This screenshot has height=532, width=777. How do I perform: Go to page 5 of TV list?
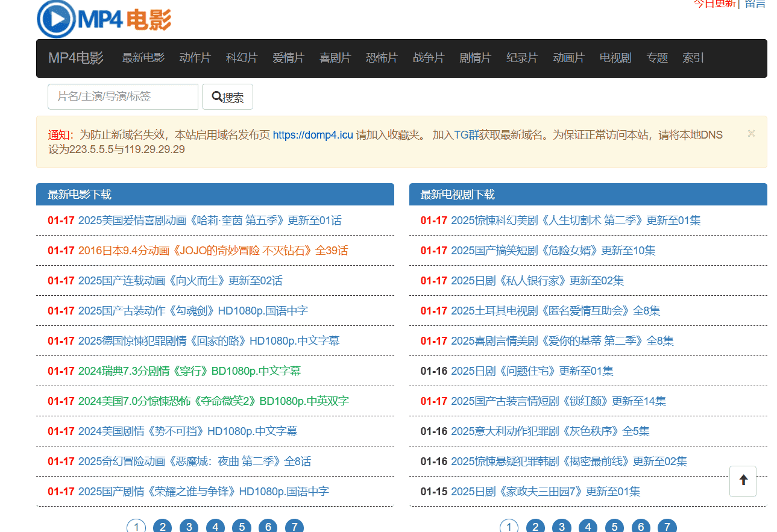click(614, 527)
